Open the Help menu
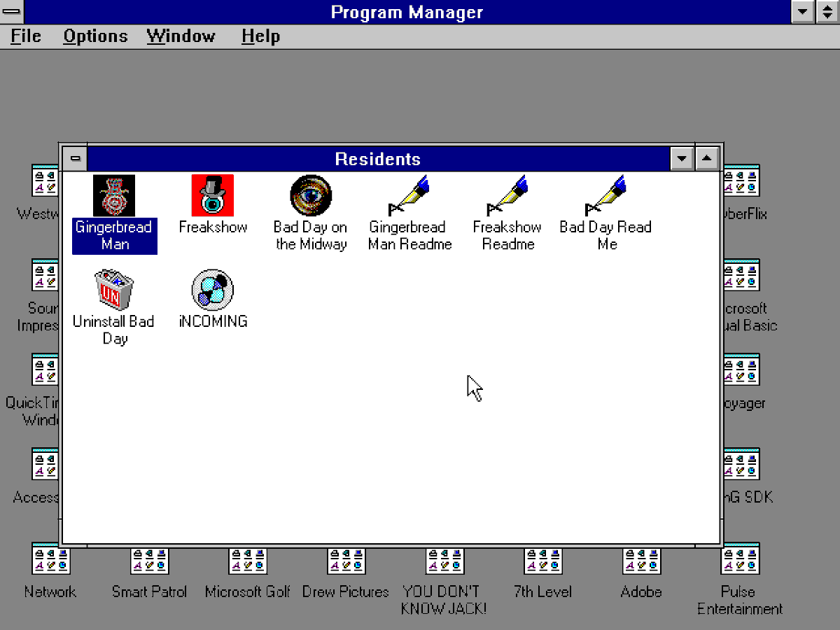840x630 pixels. (260, 36)
